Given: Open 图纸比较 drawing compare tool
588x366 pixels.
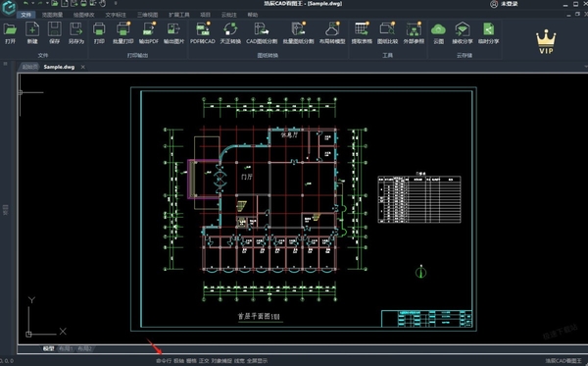Looking at the screenshot, I should [387, 33].
